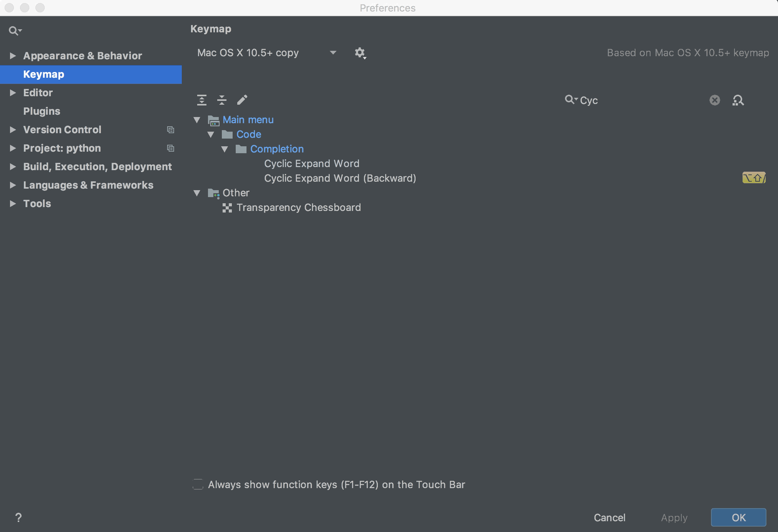This screenshot has height=532, width=778.
Task: Click the search magnifier icon in toolbar
Action: [570, 99]
